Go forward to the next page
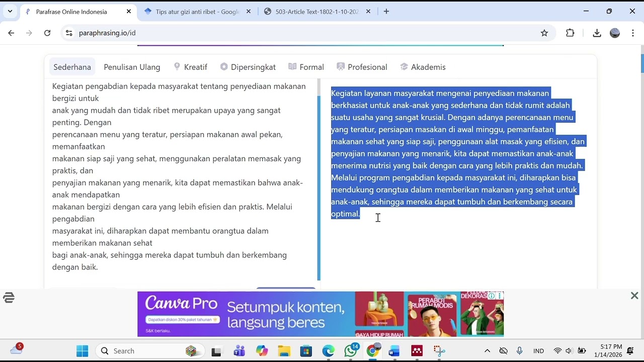644x362 pixels. click(x=29, y=33)
